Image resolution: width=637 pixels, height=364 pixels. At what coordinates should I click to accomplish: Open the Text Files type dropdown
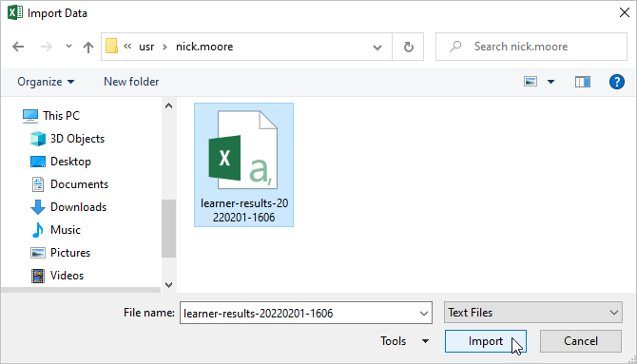(x=533, y=313)
